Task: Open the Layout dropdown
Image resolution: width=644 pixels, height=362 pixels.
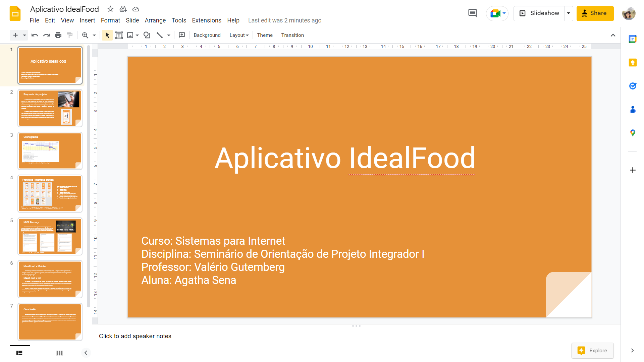Action: coord(238,35)
